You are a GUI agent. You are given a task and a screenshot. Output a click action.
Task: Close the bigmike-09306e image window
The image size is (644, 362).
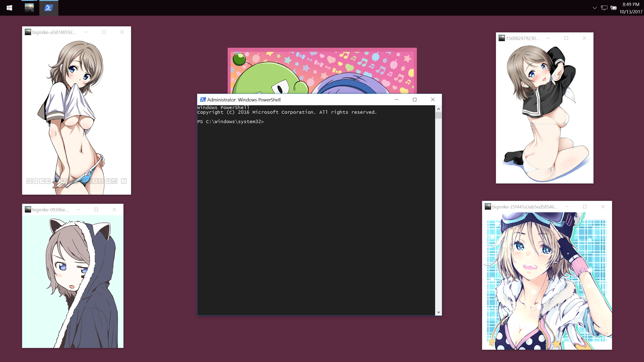point(114,209)
